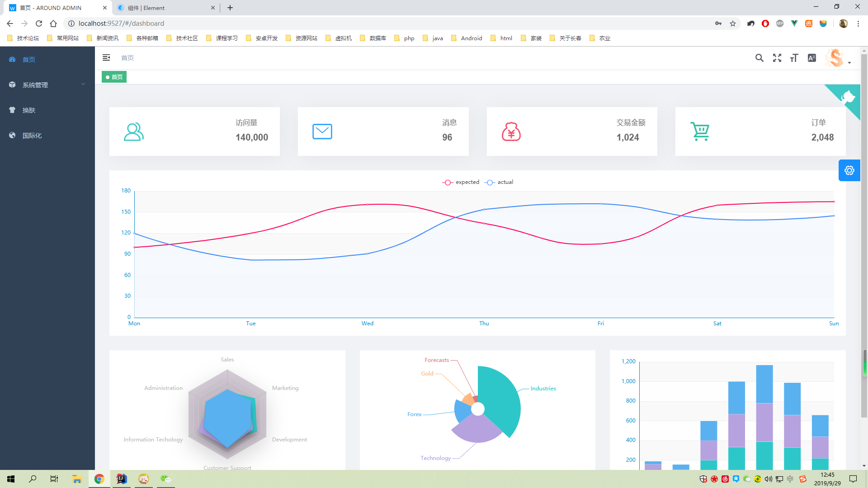Viewport: 868px width, 488px height.
Task: Open the Adblock Plus extension icon
Action: click(780, 23)
